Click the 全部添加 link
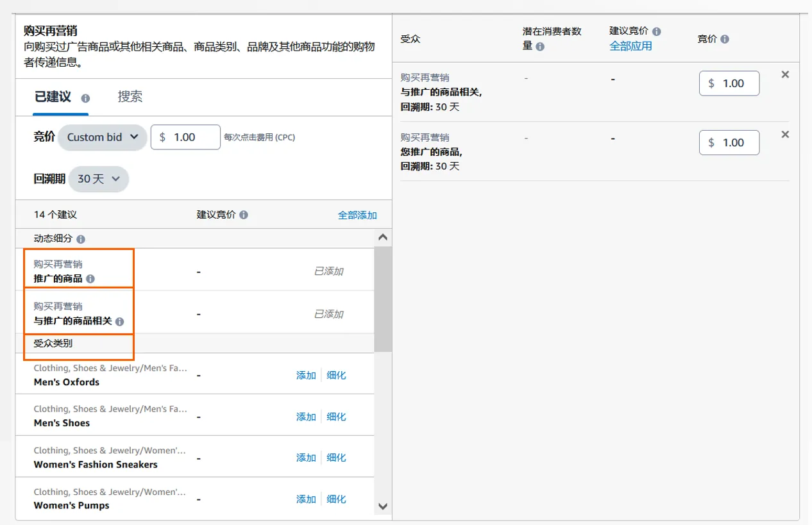 point(357,215)
